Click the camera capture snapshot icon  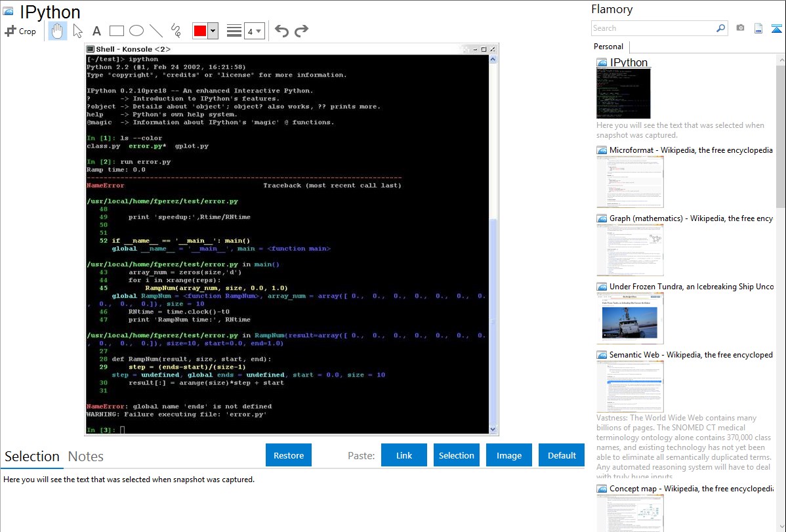pyautogui.click(x=740, y=28)
